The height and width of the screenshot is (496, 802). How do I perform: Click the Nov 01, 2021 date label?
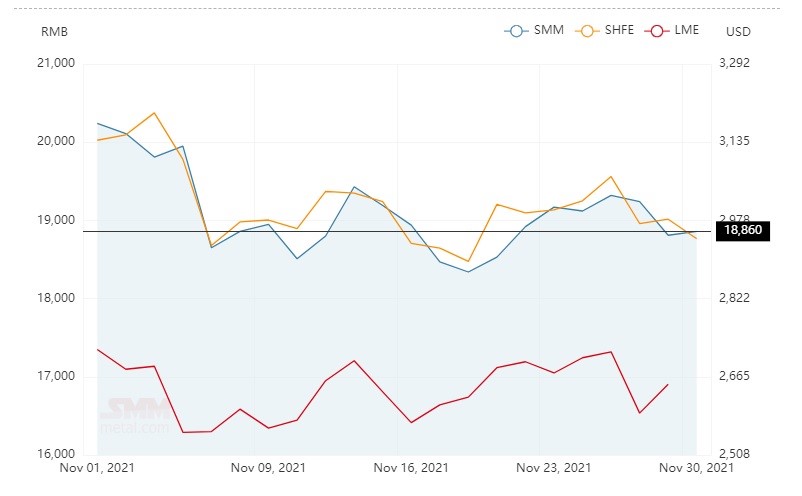click(x=96, y=467)
